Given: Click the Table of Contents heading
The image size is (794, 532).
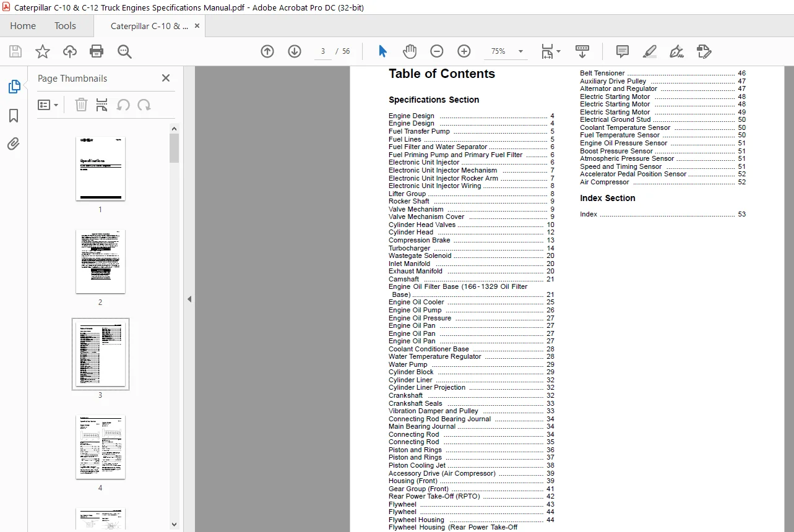Looking at the screenshot, I should pyautogui.click(x=442, y=74).
